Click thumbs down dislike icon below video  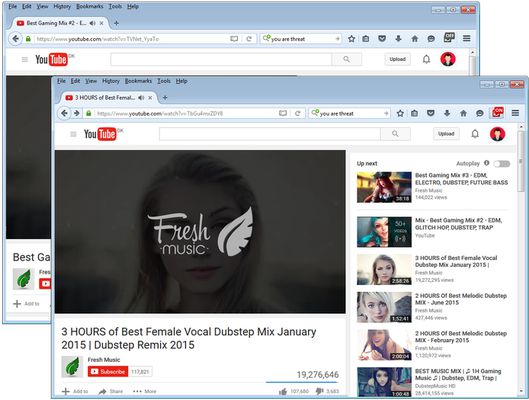click(319, 391)
